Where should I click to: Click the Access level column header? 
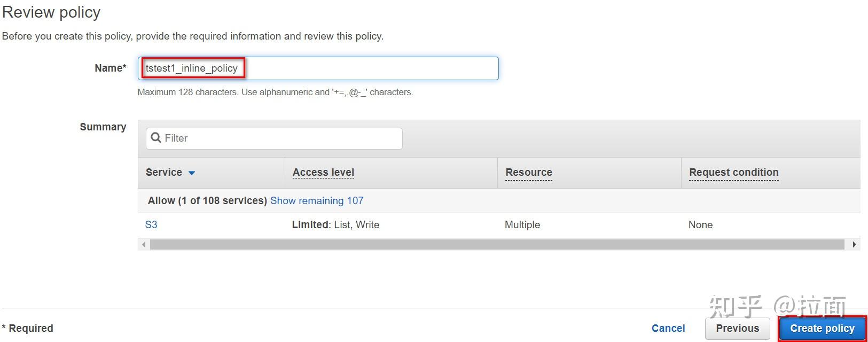323,172
